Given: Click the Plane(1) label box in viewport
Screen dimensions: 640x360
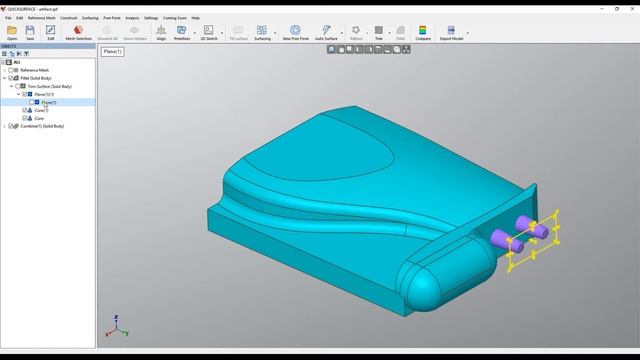Looking at the screenshot, I should click(x=112, y=51).
